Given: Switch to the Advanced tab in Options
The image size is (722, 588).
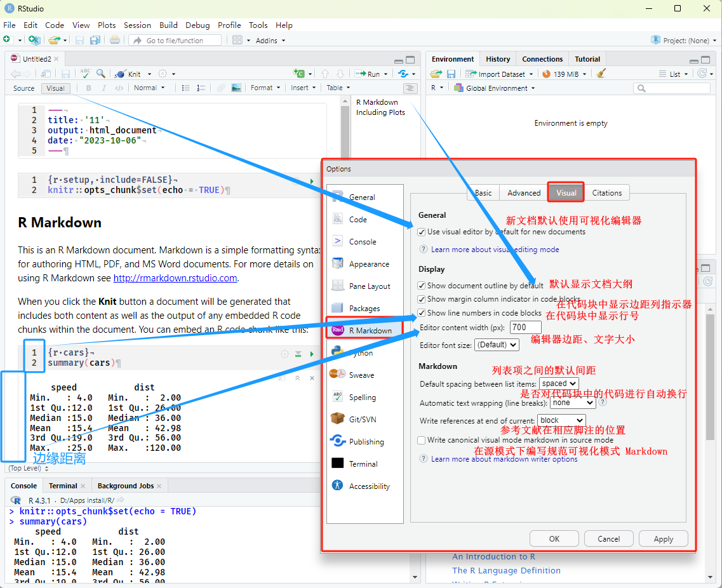Looking at the screenshot, I should coord(524,193).
